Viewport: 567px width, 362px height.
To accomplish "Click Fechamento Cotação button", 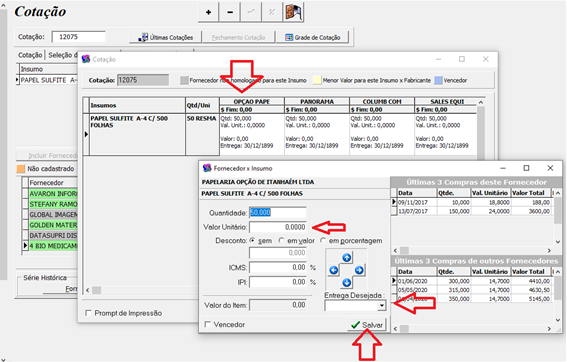I will tap(238, 37).
